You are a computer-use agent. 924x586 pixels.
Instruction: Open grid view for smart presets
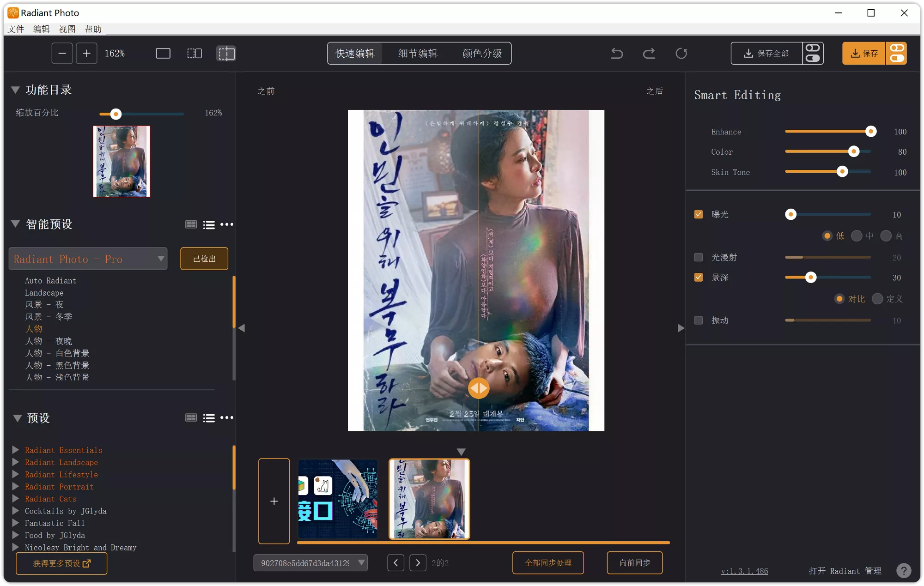(191, 224)
